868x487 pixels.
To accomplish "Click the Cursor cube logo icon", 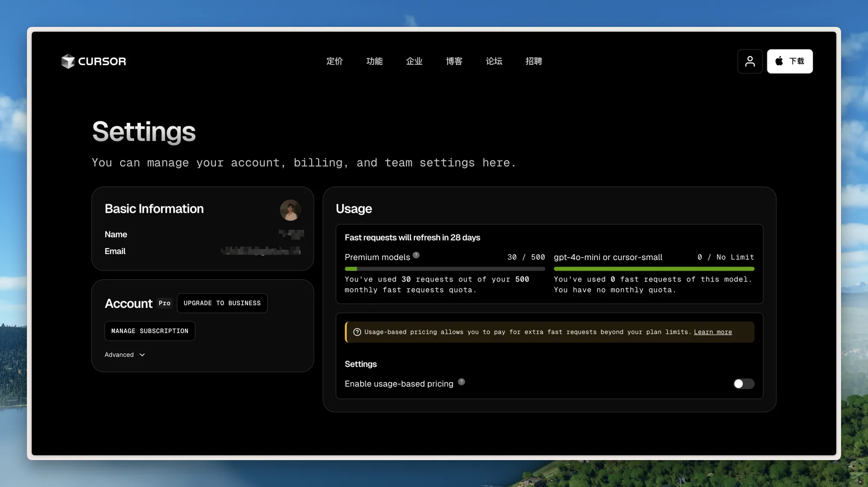I will [68, 61].
